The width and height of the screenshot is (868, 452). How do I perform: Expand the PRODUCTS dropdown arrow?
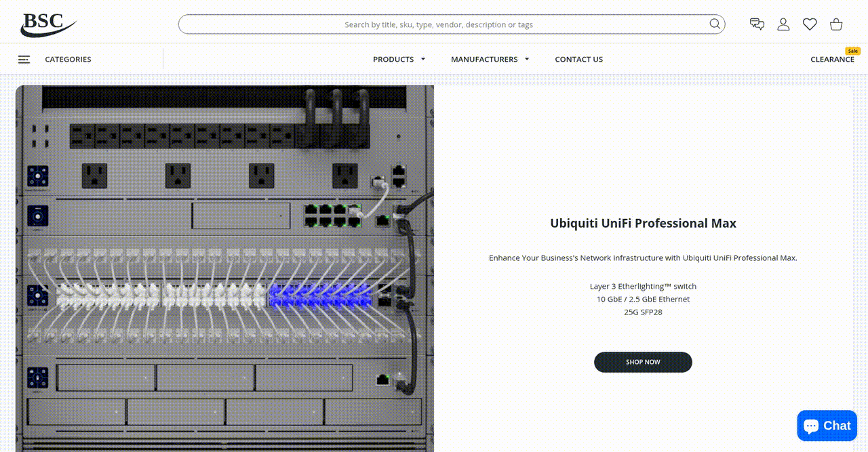point(423,59)
